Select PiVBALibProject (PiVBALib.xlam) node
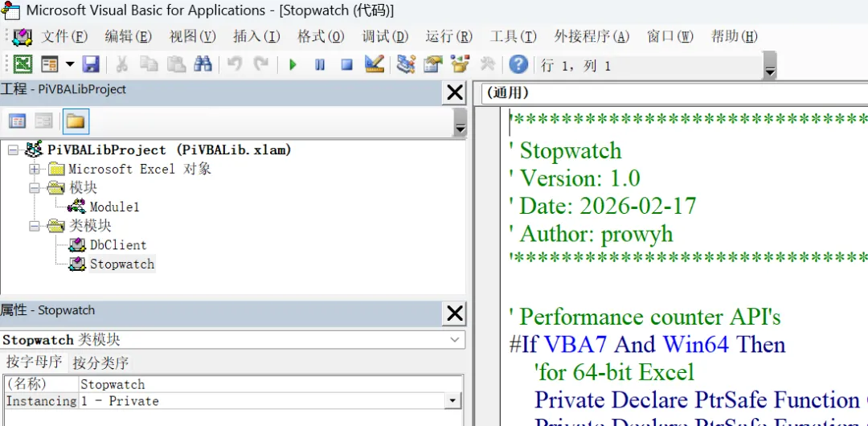 170,150
